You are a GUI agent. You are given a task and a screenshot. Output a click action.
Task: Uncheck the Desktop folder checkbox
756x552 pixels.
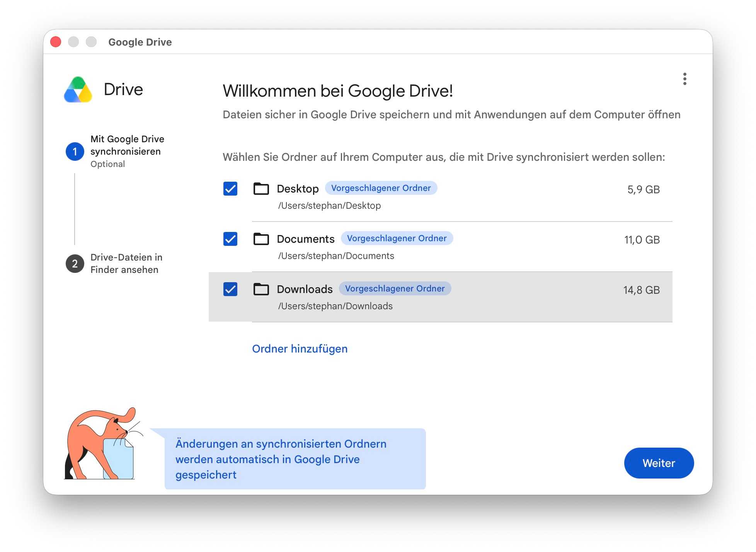pyautogui.click(x=230, y=189)
